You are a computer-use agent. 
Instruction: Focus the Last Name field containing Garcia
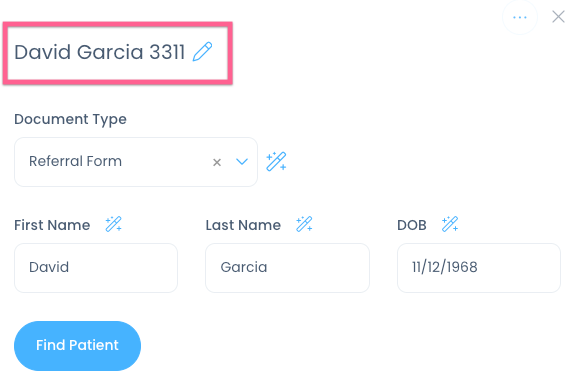pos(287,268)
